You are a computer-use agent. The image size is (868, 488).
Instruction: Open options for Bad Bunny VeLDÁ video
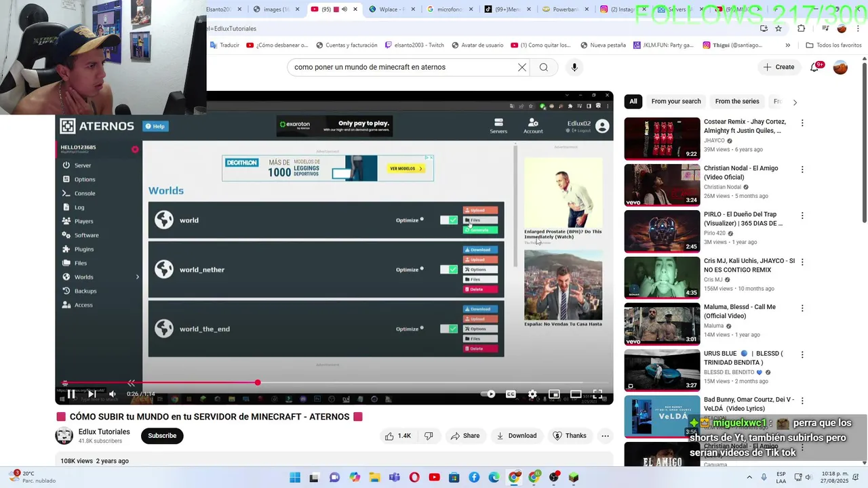point(802,401)
